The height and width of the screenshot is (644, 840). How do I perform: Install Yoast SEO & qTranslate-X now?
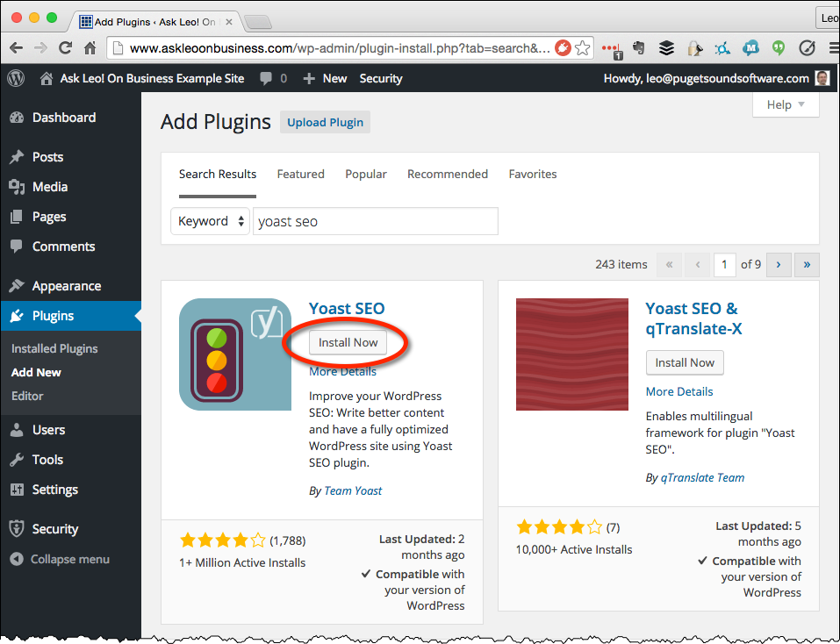coord(685,363)
